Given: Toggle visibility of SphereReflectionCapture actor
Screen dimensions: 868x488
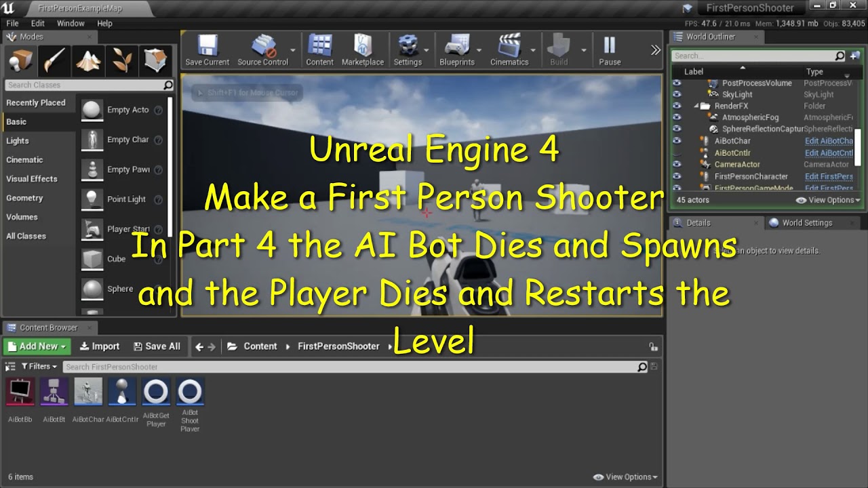Looking at the screenshot, I should [x=677, y=129].
